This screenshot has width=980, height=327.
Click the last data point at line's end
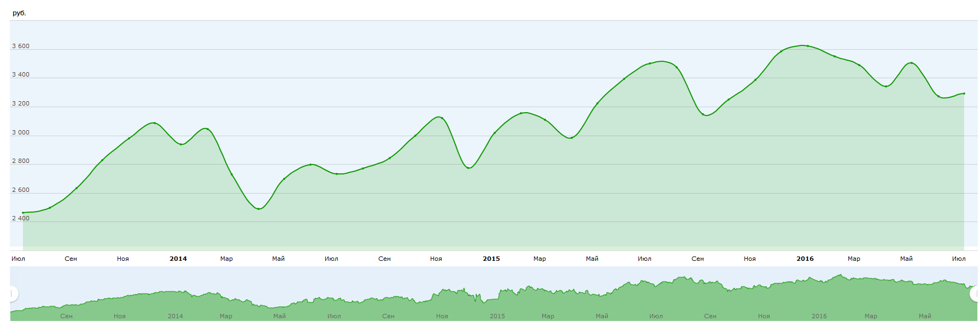coord(964,94)
